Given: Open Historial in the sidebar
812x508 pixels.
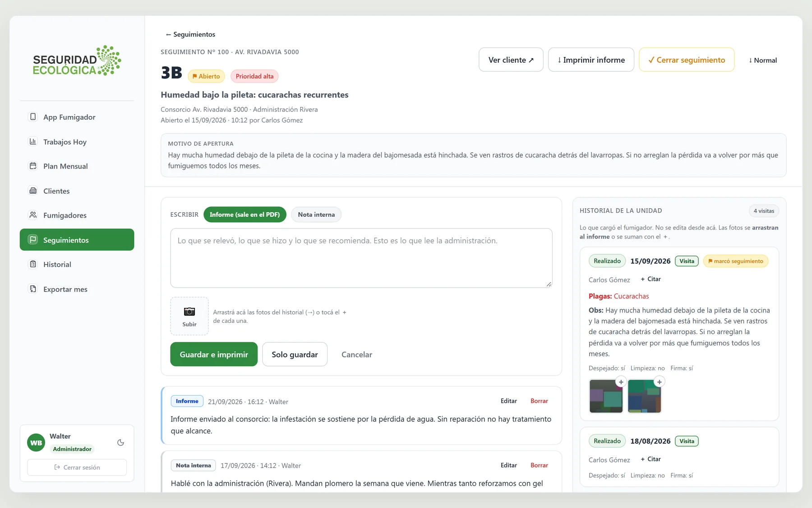Looking at the screenshot, I should tap(77, 265).
